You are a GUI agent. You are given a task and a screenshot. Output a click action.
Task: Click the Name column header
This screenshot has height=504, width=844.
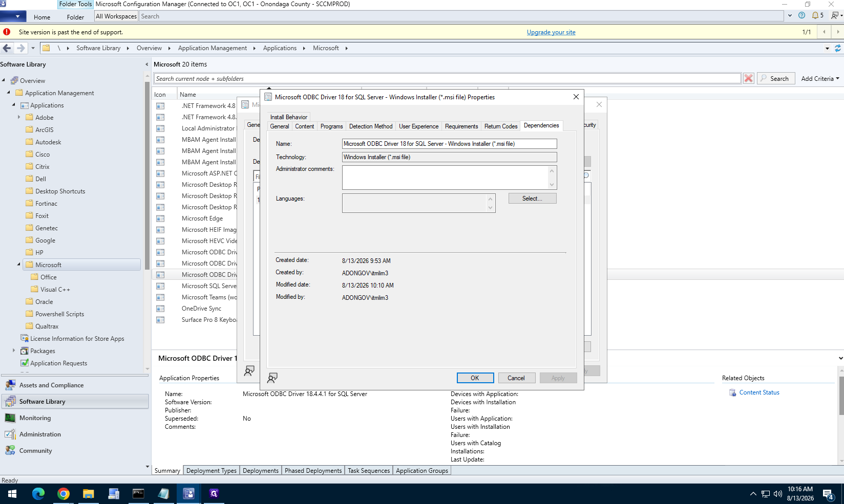tap(188, 95)
